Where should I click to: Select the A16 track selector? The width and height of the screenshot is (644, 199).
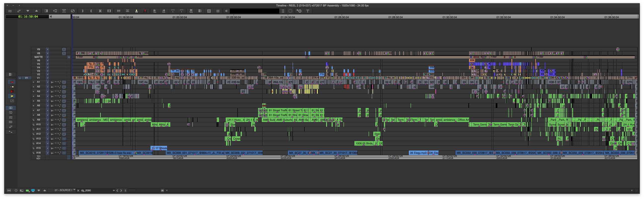pos(38,153)
